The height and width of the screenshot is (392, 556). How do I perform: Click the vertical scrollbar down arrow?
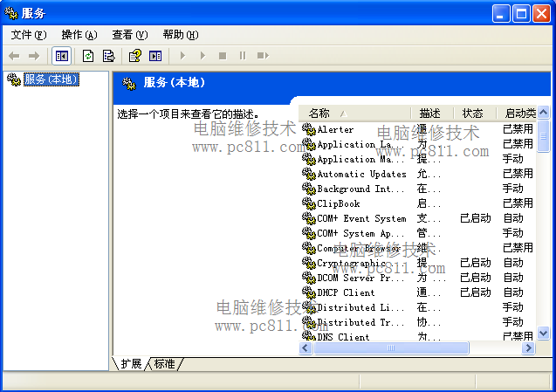tap(543, 334)
